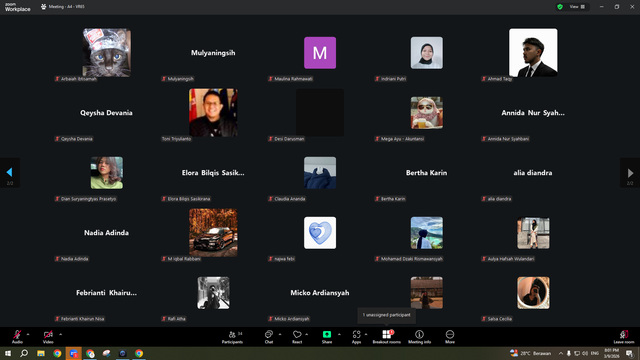Open the Chat panel
Image resolution: width=640 pixels, height=360 pixels.
(x=269, y=337)
